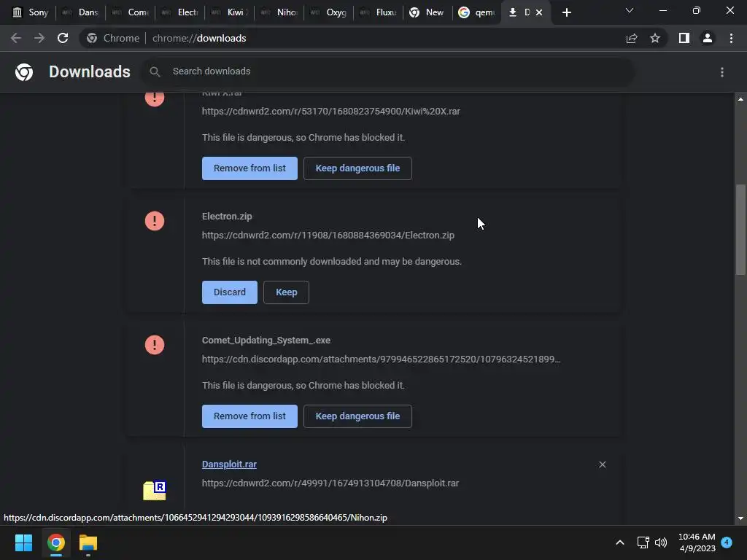Reload the downloads page
The height and width of the screenshot is (560, 747).
pyautogui.click(x=63, y=38)
